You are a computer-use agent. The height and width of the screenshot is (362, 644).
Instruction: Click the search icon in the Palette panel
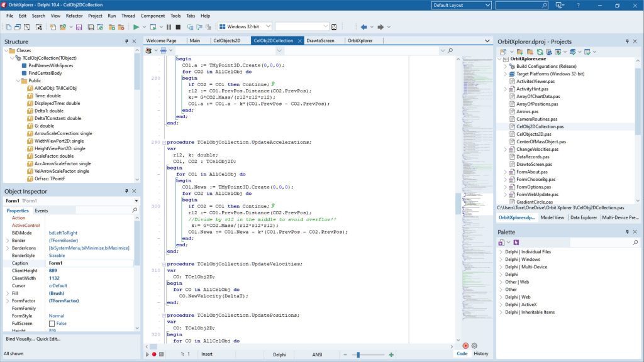(x=635, y=243)
